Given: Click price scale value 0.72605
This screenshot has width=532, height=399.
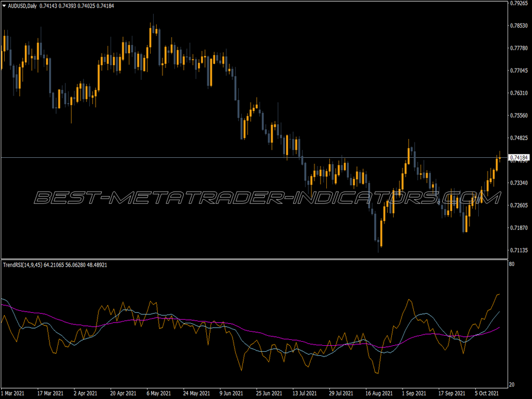Looking at the screenshot, I should pyautogui.click(x=519, y=206).
